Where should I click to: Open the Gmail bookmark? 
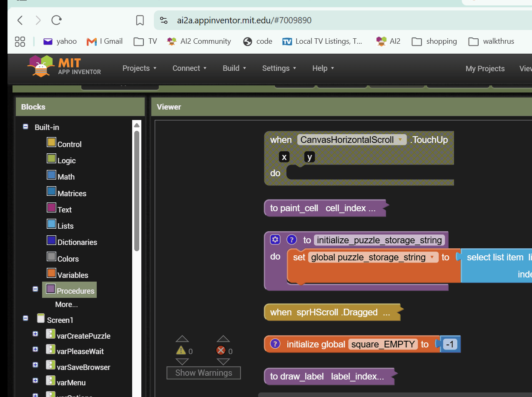point(105,41)
